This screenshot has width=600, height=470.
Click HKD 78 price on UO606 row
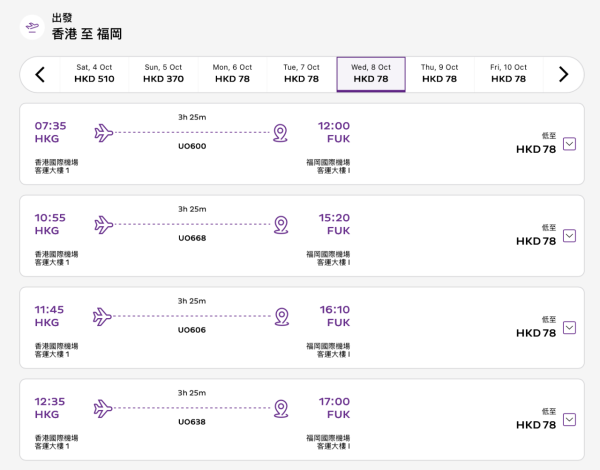coord(536,333)
